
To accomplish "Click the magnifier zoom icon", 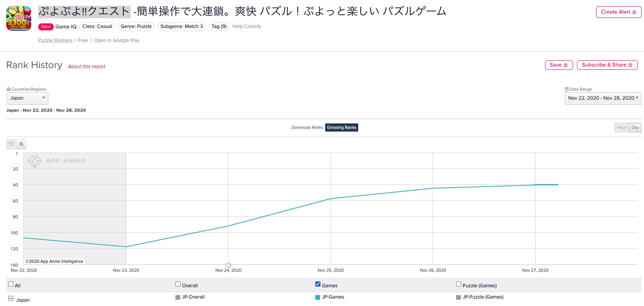I will (x=21, y=144).
